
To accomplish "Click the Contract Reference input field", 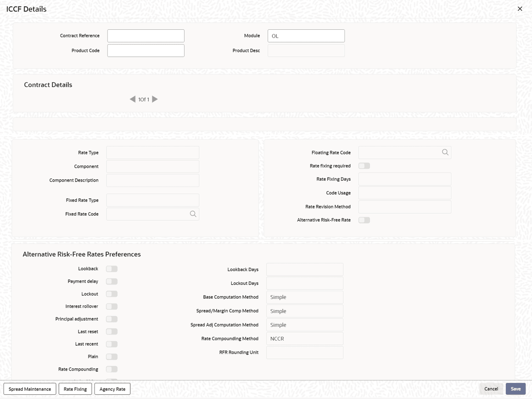I will 146,36.
